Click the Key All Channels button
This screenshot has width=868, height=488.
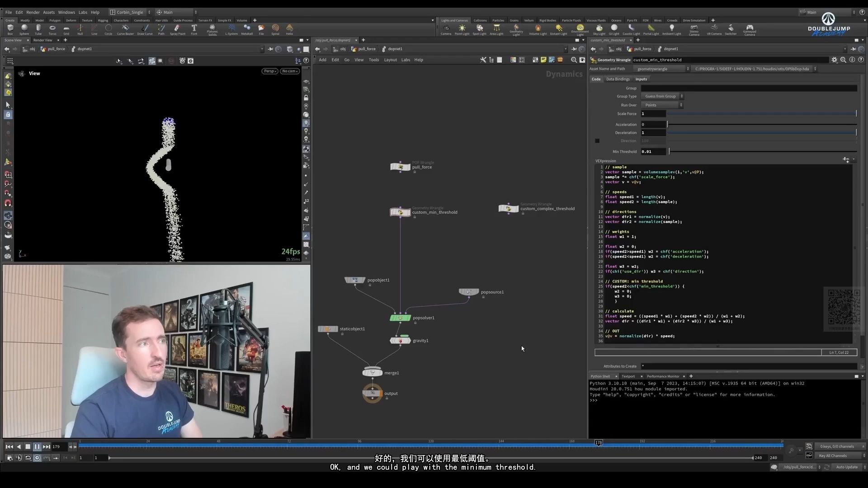[833, 455]
